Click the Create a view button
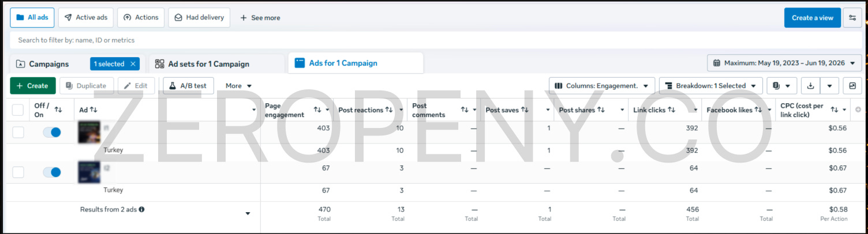Screen dimensions: 868x234 click(x=812, y=18)
